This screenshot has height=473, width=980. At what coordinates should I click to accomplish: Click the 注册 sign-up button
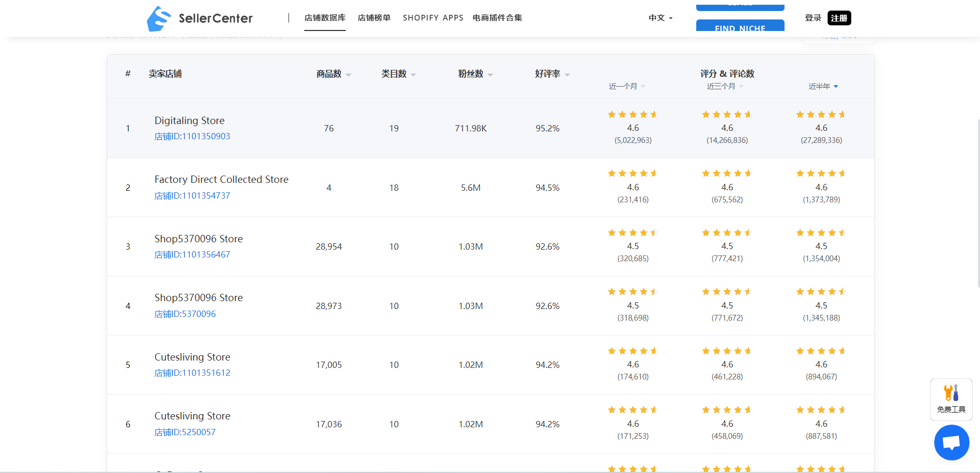coord(839,18)
